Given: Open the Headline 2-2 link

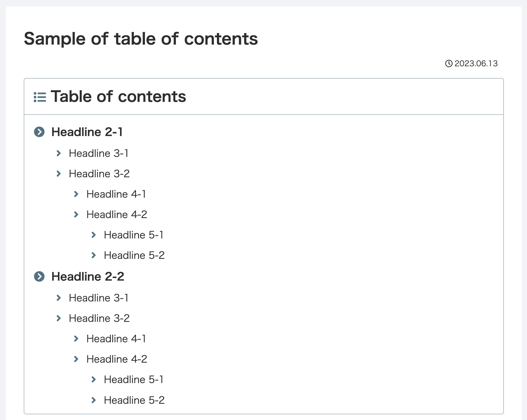Looking at the screenshot, I should pyautogui.click(x=88, y=276).
